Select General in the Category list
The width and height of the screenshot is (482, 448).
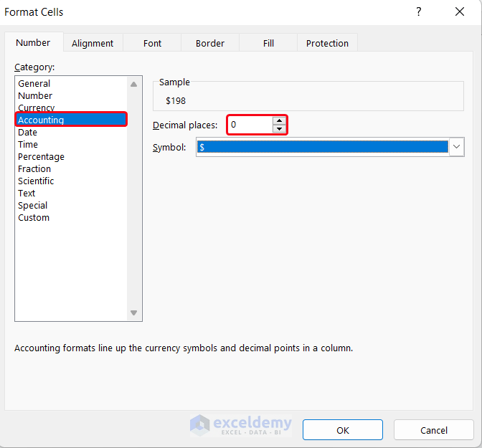pos(71,84)
